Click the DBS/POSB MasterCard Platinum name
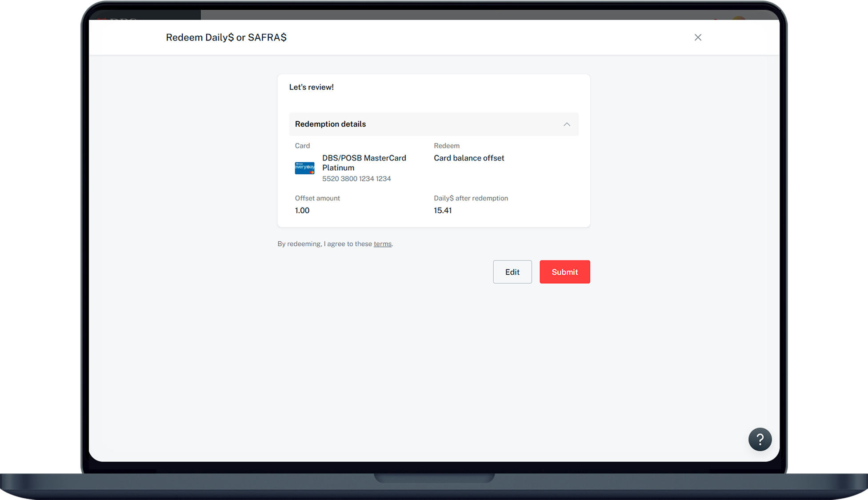 pyautogui.click(x=364, y=163)
